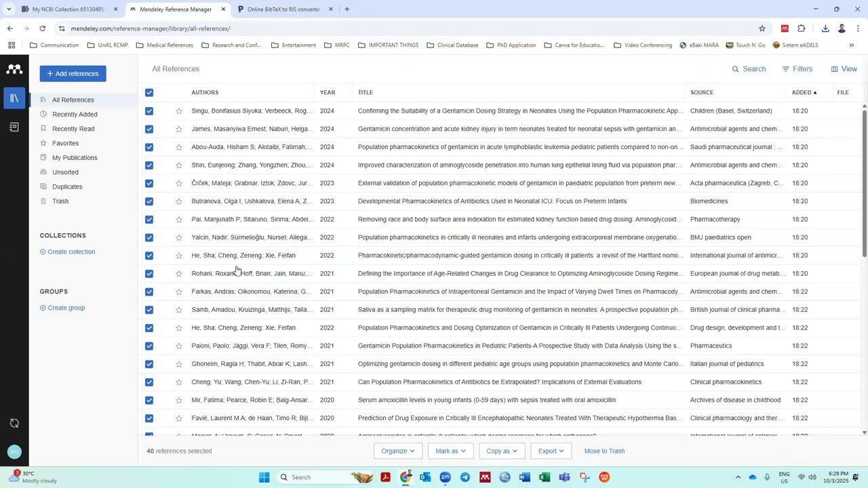
Task: Star the Butranova, Olga I reference
Action: (179, 201)
